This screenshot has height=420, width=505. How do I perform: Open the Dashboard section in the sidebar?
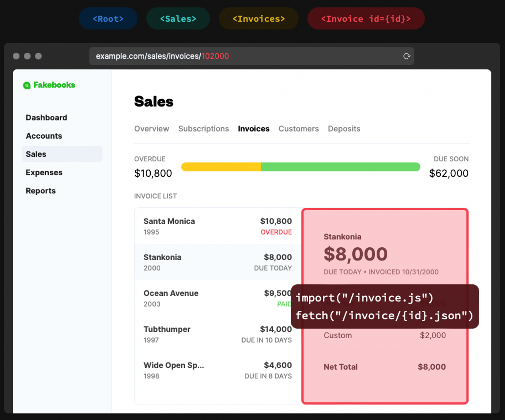[x=46, y=117]
